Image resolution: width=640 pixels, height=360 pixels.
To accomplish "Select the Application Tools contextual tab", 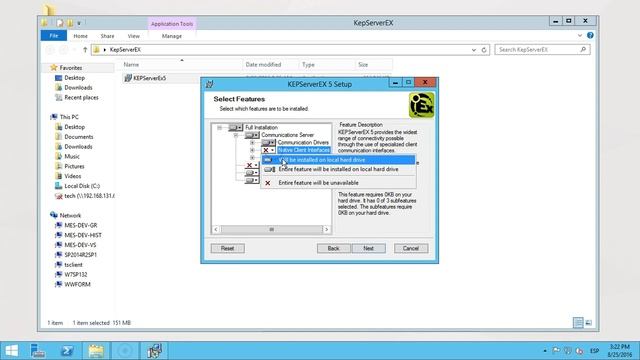I will point(172,24).
